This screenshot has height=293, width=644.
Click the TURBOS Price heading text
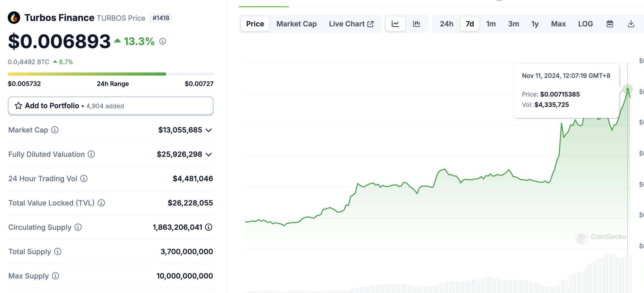pyautogui.click(x=121, y=18)
